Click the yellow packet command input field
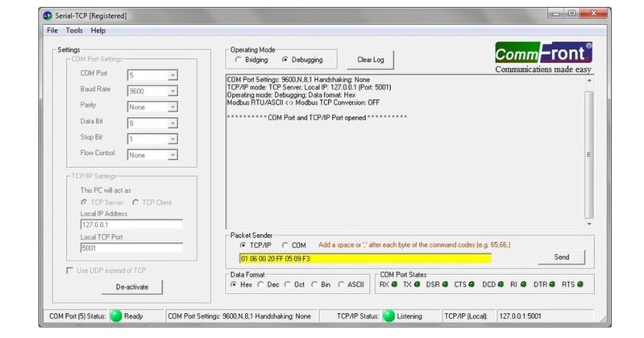Image resolution: width=644 pixels, height=338 pixels. tap(365, 258)
